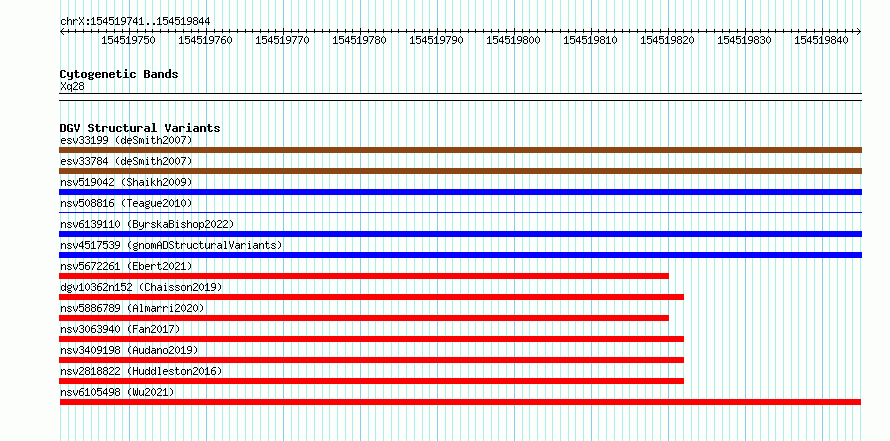Viewport: 890px width, 441px height.
Task: Select the dgv10362n152 red variant bar
Action: (x=372, y=297)
